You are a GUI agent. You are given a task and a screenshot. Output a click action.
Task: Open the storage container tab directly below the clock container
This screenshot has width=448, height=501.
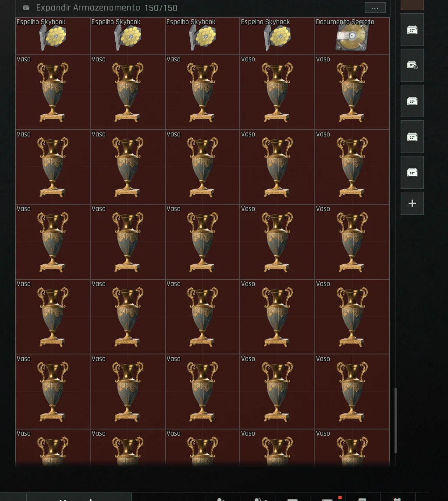pos(412,101)
